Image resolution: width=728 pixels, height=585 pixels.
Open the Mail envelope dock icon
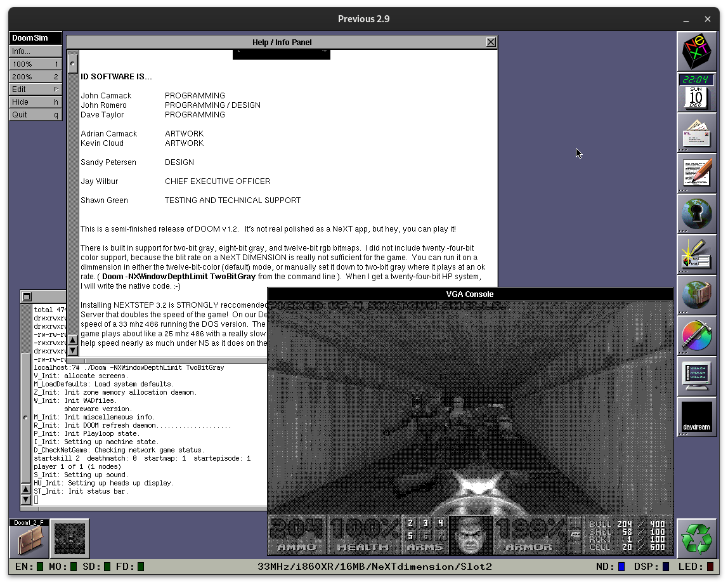click(x=697, y=133)
